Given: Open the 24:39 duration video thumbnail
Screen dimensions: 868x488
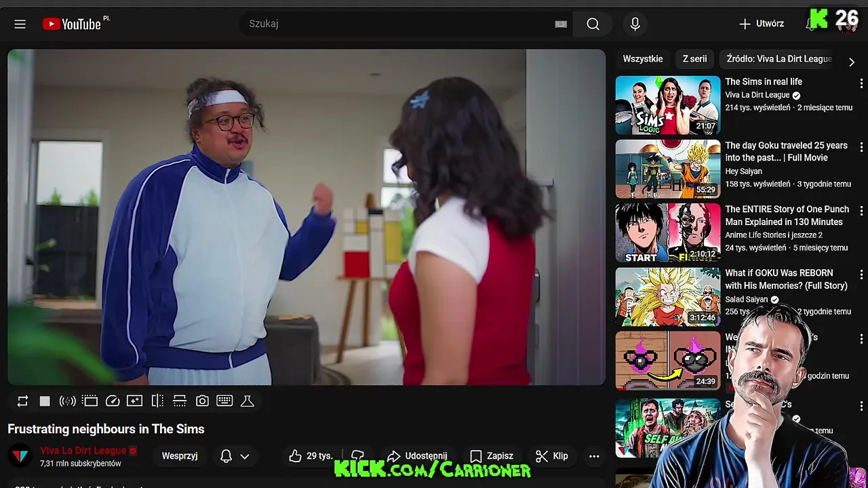Looking at the screenshot, I should tap(668, 360).
